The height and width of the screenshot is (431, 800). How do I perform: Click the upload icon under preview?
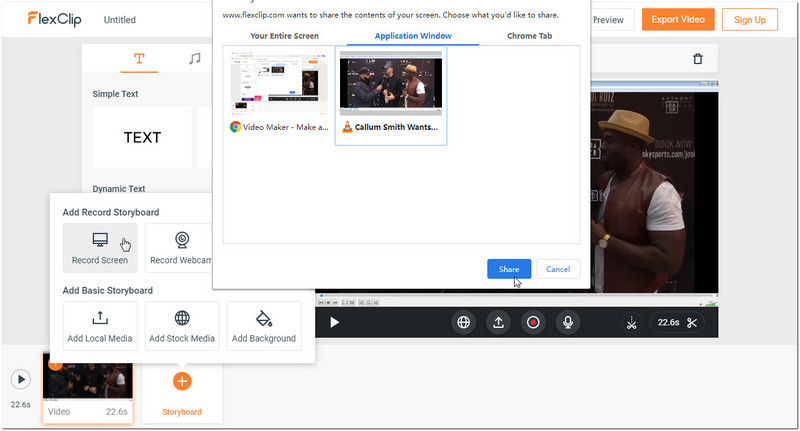(x=498, y=322)
